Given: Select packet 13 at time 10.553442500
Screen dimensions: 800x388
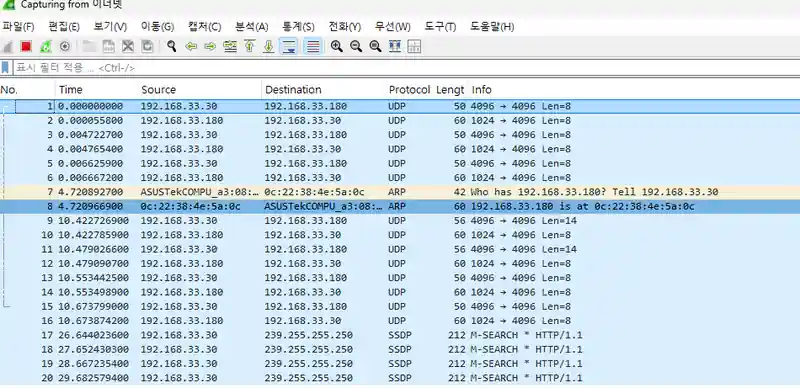Looking at the screenshot, I should pos(400,278).
